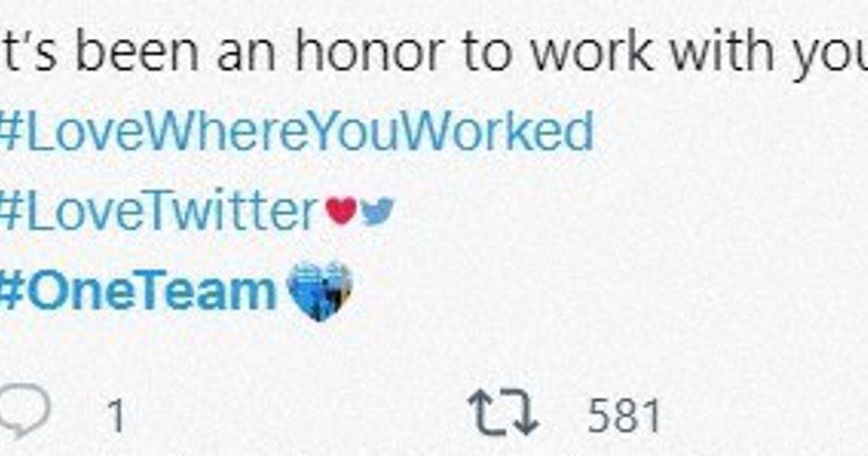Click the word "work" in the tweet text
The image size is (868, 456).
pyautogui.click(x=567, y=54)
